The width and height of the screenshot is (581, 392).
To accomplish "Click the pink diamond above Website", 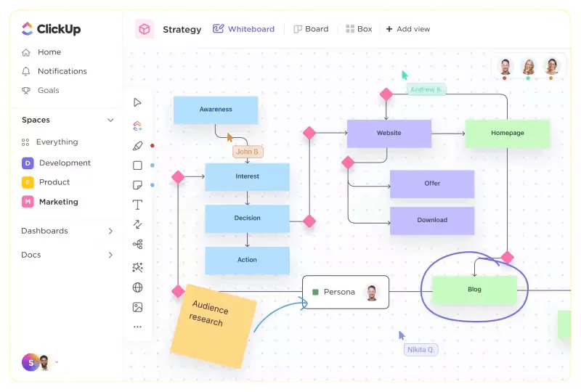I will click(x=386, y=94).
